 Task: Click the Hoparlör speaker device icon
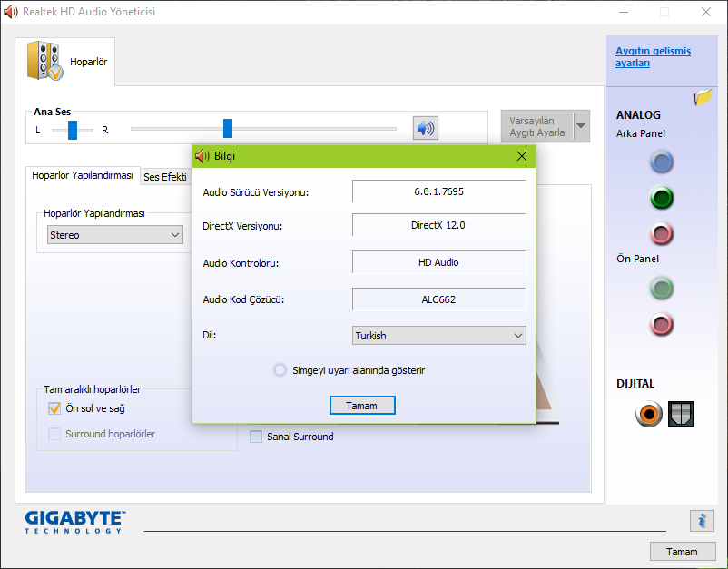pyautogui.click(x=44, y=61)
